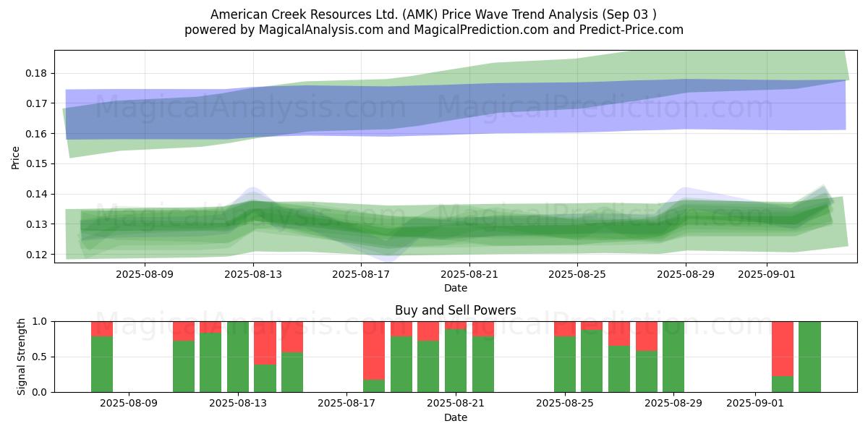Viewport: 868px width, 434px height.
Task: Click the American Creek Resources chart title
Action: (x=434, y=14)
